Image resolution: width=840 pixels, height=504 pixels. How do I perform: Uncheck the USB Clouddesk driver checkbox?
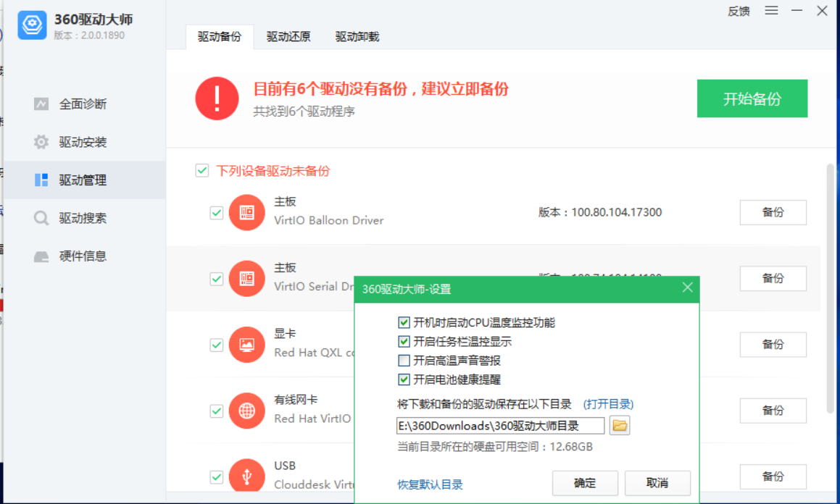pos(217,476)
